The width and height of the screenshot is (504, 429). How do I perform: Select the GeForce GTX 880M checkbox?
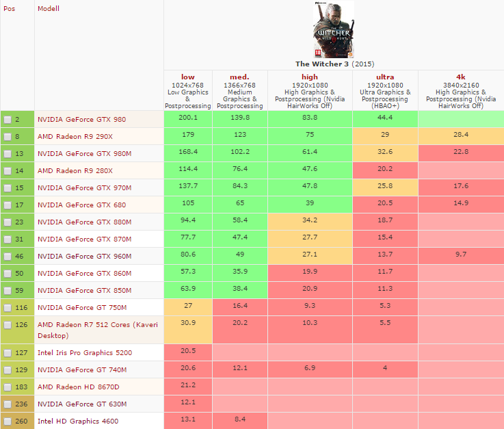(8, 222)
